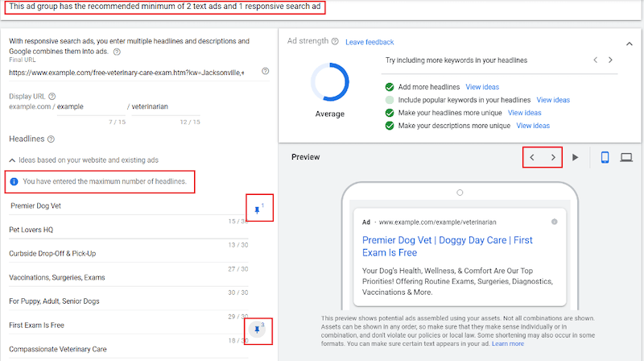Image resolution: width=644 pixels, height=361 pixels.
Task: Show previous ad preview
Action: click(532, 157)
